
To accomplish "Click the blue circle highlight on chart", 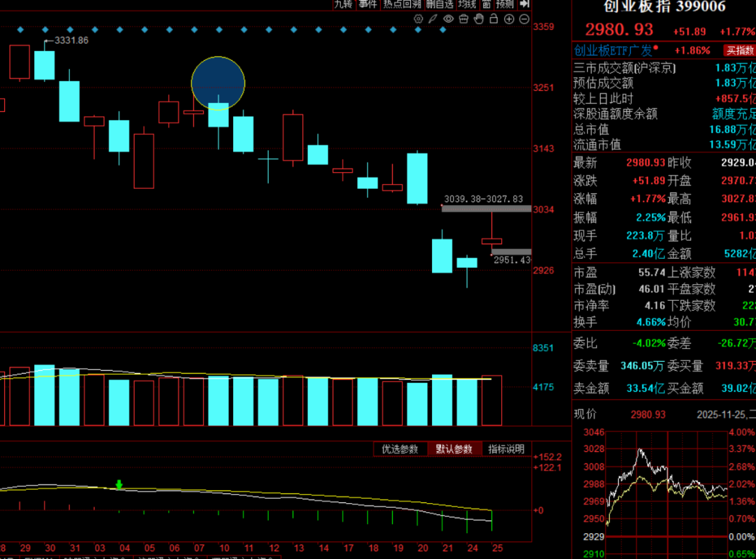I will click(218, 83).
